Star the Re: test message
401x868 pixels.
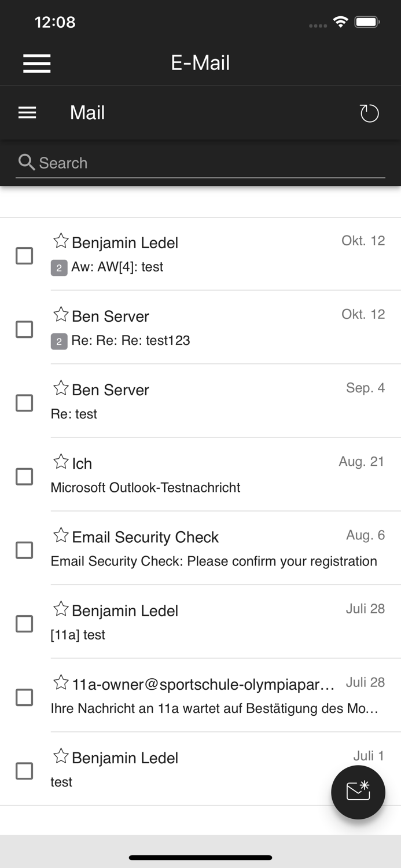tap(61, 388)
